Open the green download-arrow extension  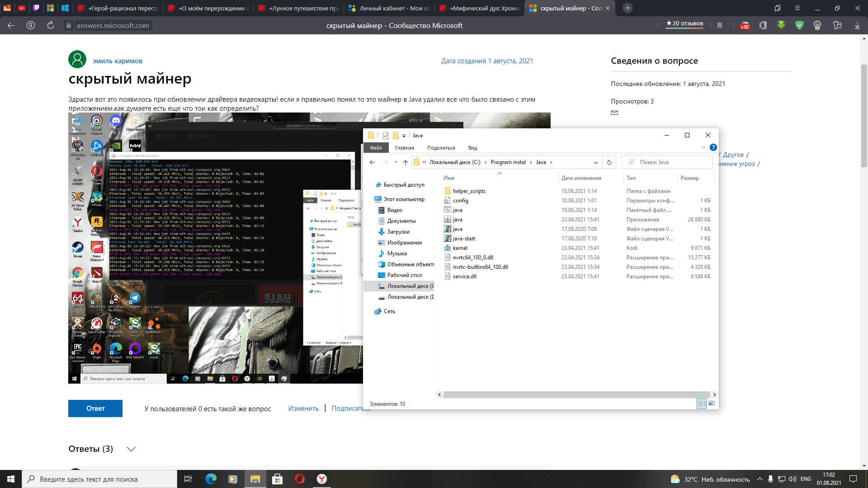coord(781,25)
